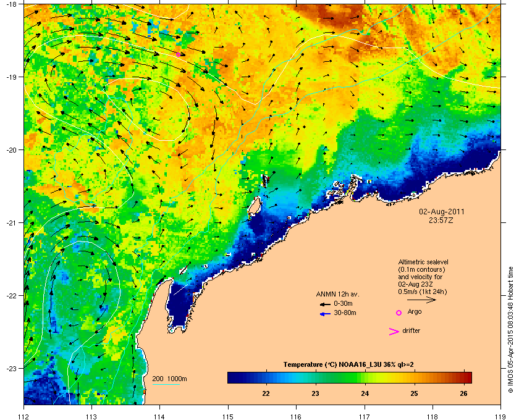Click the 'ANMN 12h av.' legend heading

(x=337, y=294)
